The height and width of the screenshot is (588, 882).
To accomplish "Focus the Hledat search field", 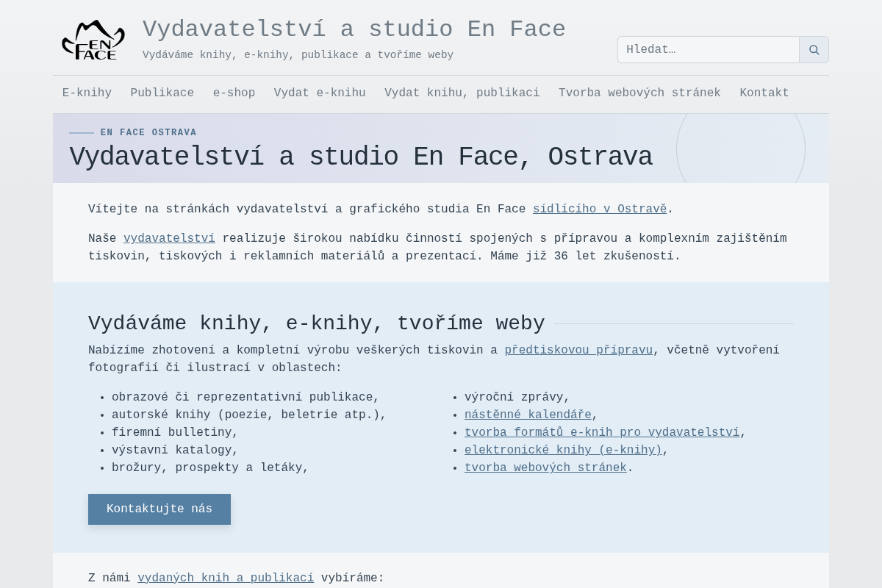I will [709, 49].
